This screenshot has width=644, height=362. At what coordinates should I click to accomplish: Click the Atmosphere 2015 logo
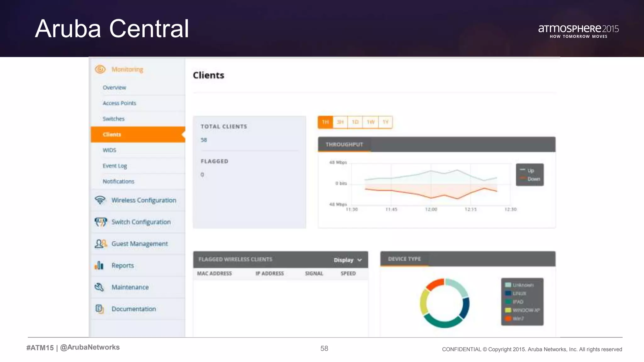578,31
